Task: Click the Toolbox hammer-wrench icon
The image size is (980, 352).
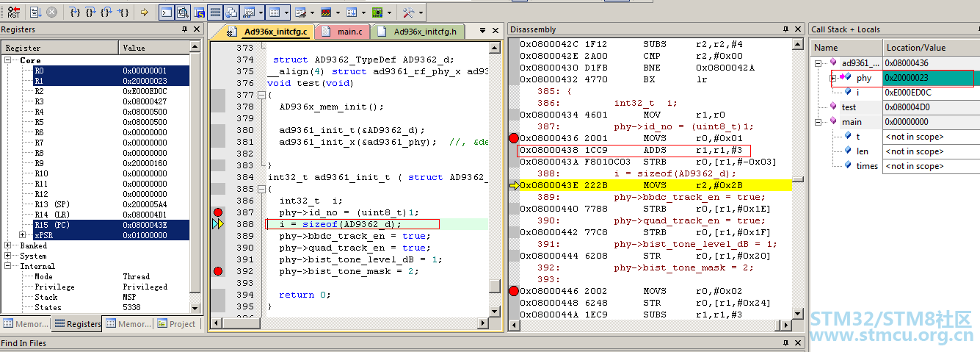Action: pos(408,12)
